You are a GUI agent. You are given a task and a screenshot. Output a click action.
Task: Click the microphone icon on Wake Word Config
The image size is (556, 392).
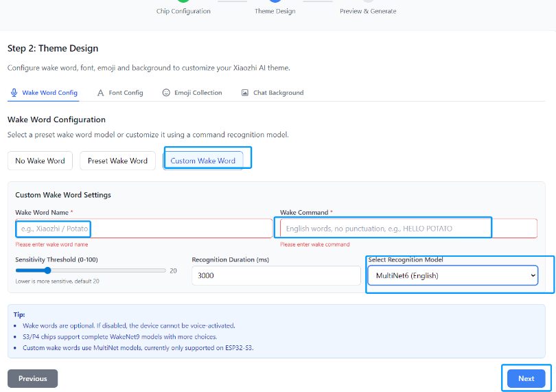pos(14,93)
